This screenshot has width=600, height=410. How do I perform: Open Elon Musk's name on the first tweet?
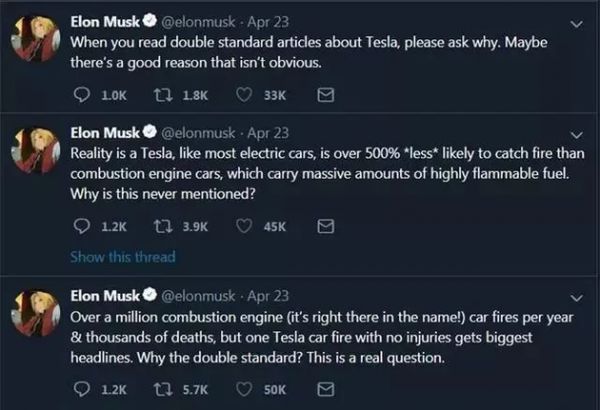coord(106,19)
